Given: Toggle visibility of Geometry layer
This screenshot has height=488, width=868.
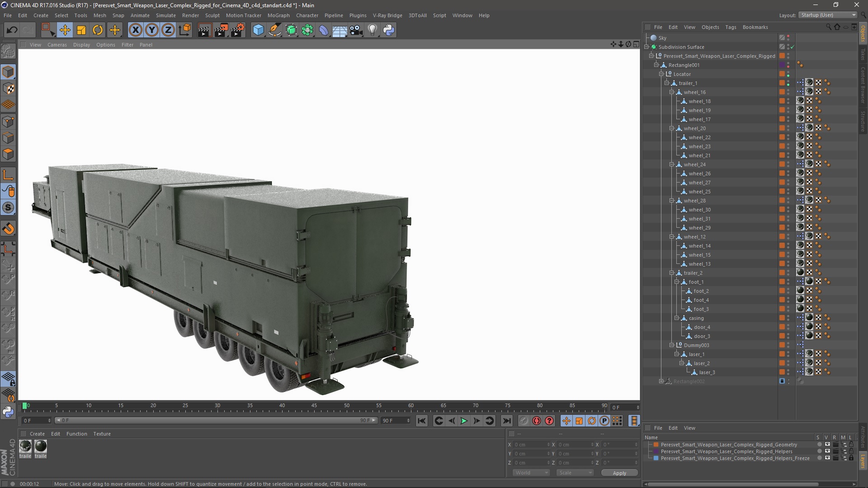Looking at the screenshot, I should [827, 445].
